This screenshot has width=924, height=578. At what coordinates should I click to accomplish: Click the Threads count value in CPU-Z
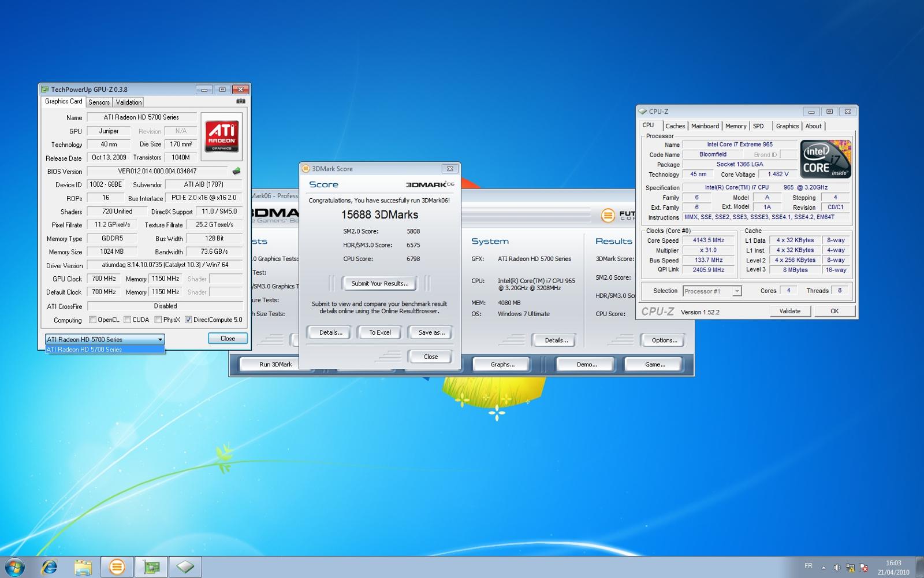[840, 291]
